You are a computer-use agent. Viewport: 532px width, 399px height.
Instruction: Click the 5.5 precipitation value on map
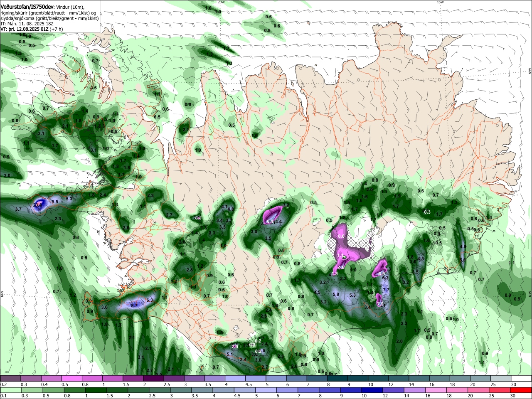tap(55, 202)
